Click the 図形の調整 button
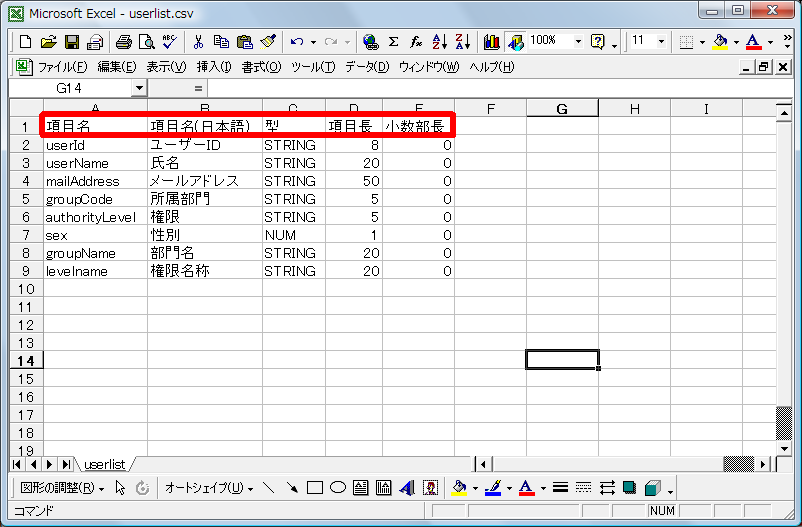Screen dimensions: 802x527 tap(62, 488)
